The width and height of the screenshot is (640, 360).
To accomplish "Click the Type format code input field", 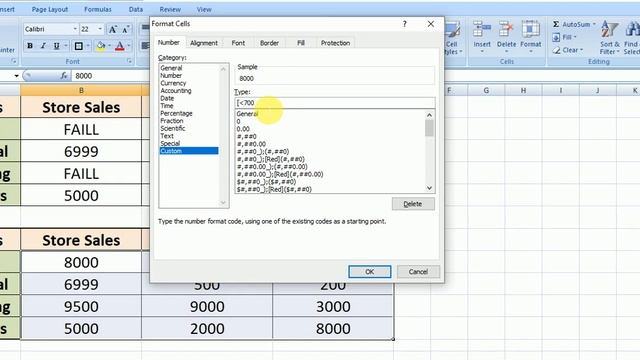I will (335, 103).
